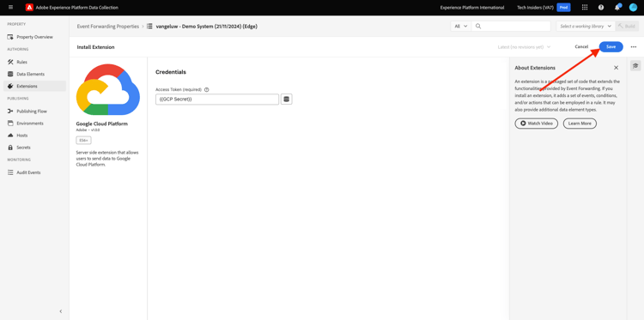Click the Watch Video button
The image size is (644, 320).
536,123
